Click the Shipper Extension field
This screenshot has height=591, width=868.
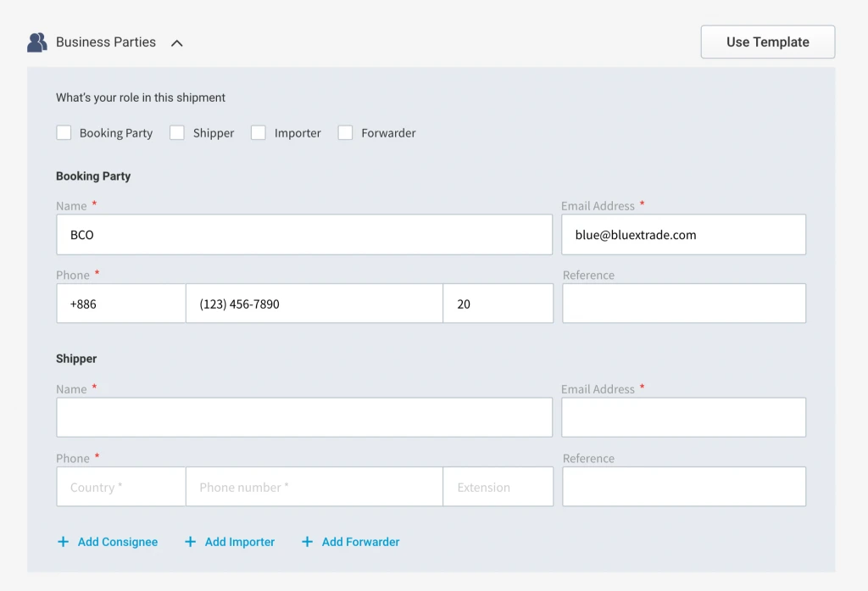tap(498, 487)
